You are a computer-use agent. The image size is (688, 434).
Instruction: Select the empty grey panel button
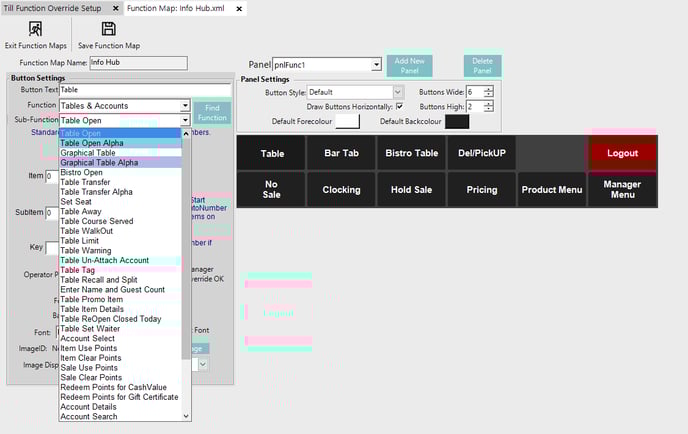(552, 153)
